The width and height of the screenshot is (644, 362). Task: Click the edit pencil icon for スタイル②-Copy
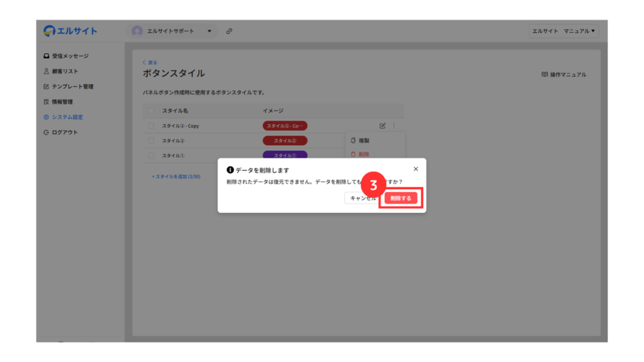tap(383, 126)
